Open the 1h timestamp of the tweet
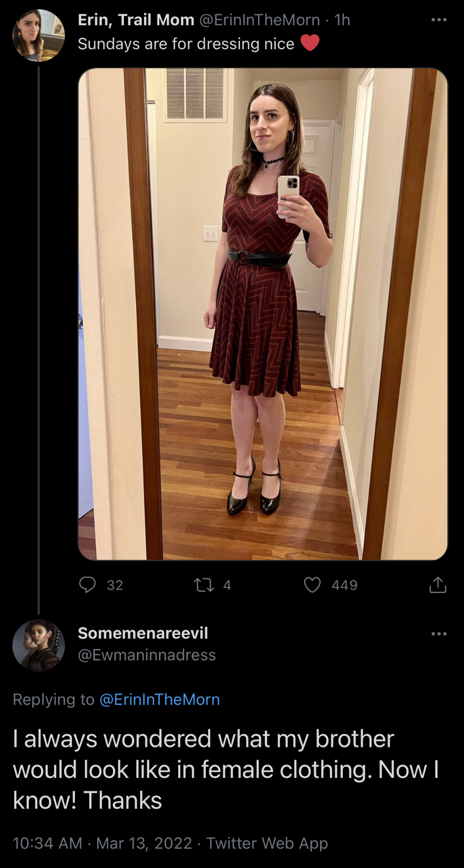 342,20
